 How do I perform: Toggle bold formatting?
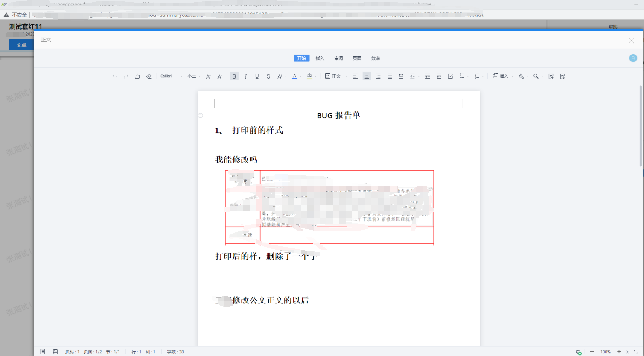234,76
